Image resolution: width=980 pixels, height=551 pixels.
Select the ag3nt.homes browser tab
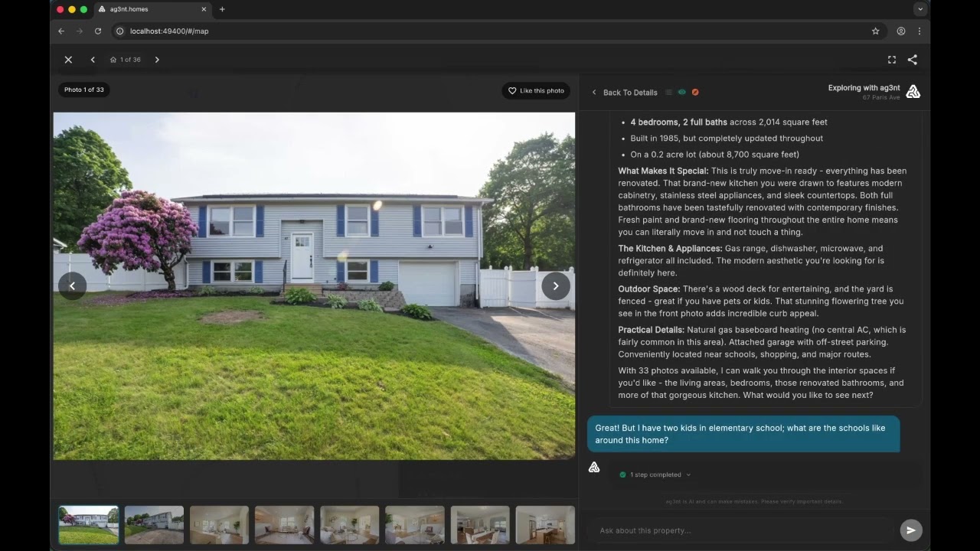pos(152,9)
